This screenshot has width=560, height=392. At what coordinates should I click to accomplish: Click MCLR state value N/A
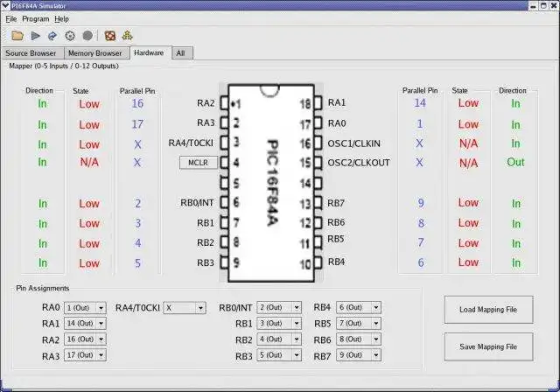point(89,163)
